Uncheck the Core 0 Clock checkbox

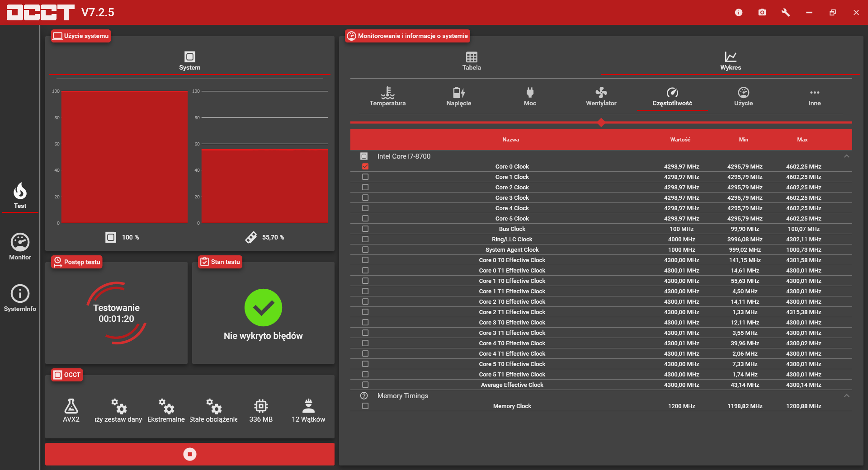point(365,166)
